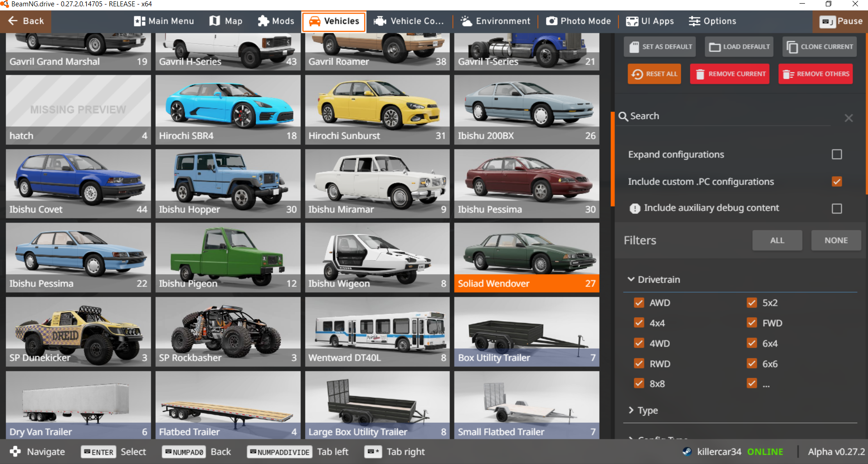Click Load Default button

pos(739,47)
